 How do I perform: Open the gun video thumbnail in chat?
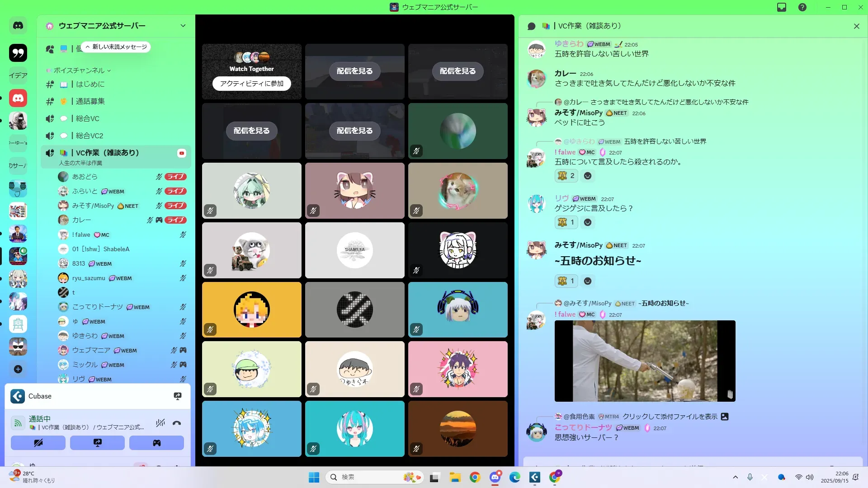[645, 361]
